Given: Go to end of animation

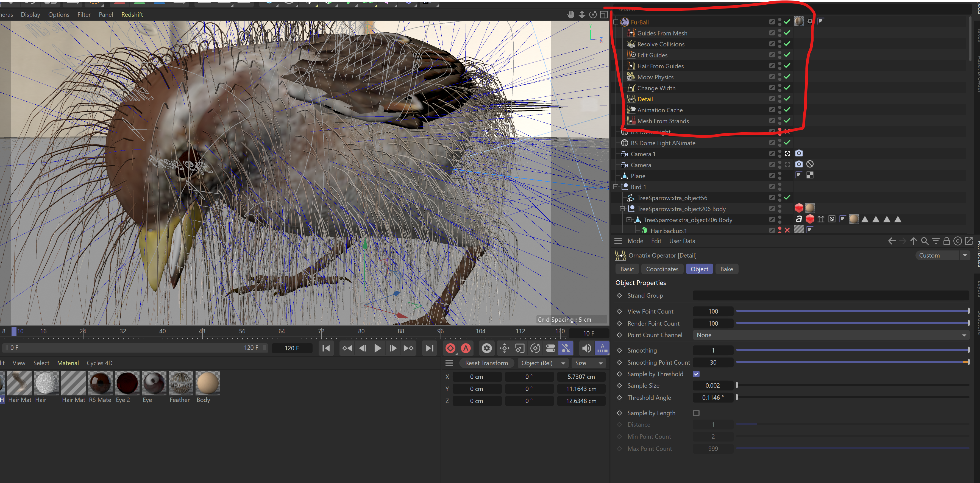Looking at the screenshot, I should coord(430,348).
